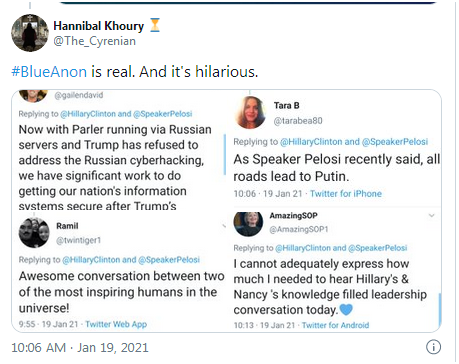
Task: Click the Twitter for iPhone source link
Action: [346, 194]
